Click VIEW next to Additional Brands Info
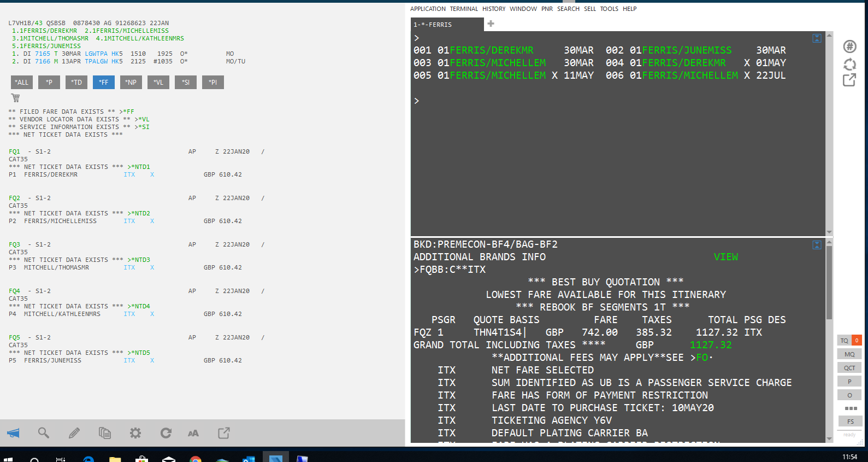 click(x=726, y=257)
